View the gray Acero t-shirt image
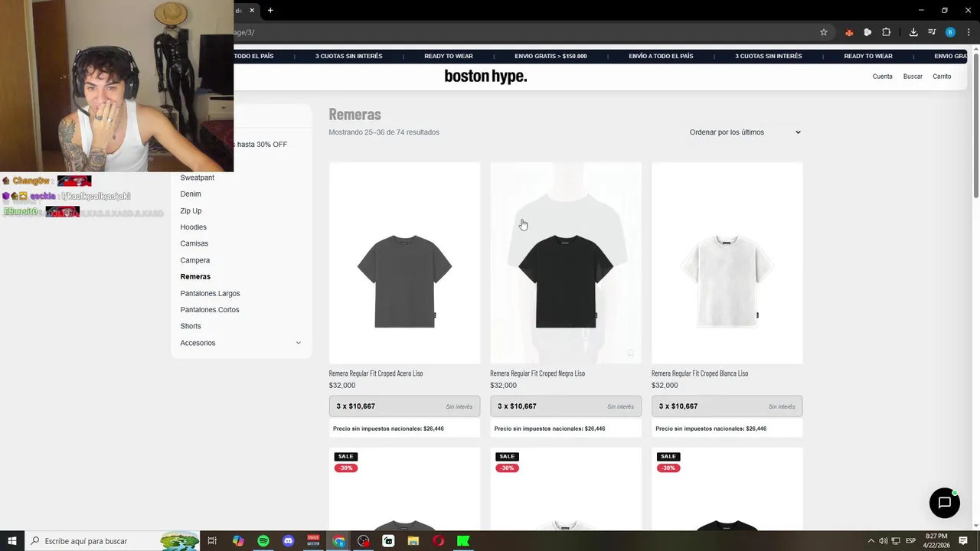Screen dimensions: 980x551 tap(404, 262)
